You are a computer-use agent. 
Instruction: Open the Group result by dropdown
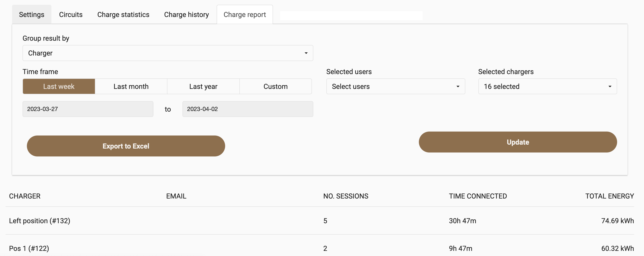click(167, 53)
